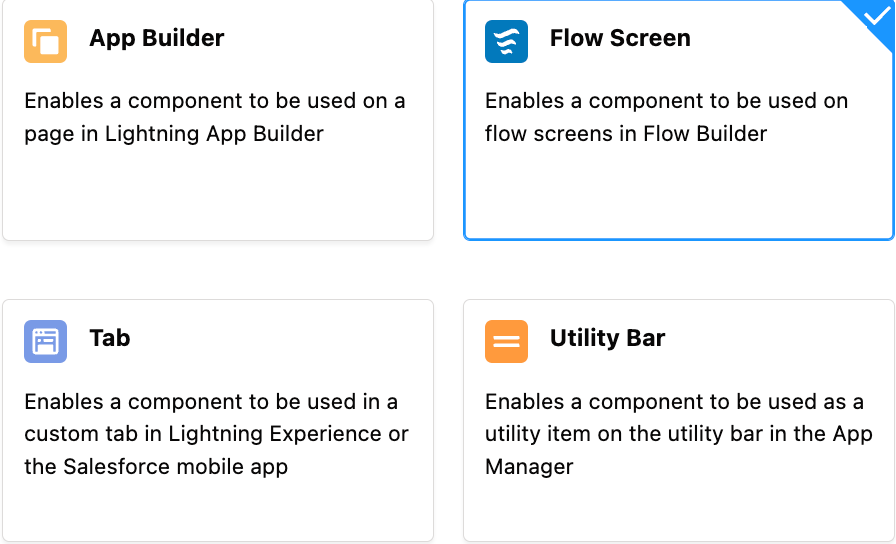The image size is (896, 544).
Task: Click the word 'Manager' in the Utility Bar card
Action: point(529,467)
